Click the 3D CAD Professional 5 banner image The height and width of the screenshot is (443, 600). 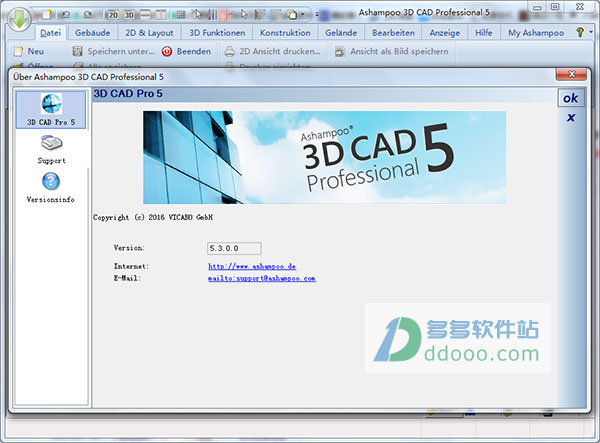tap(324, 157)
